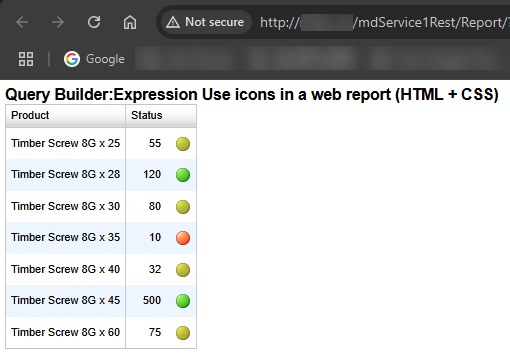Click the address bar URL containing mdService1Rest/Report
The width and height of the screenshot is (510, 363).
(385, 23)
